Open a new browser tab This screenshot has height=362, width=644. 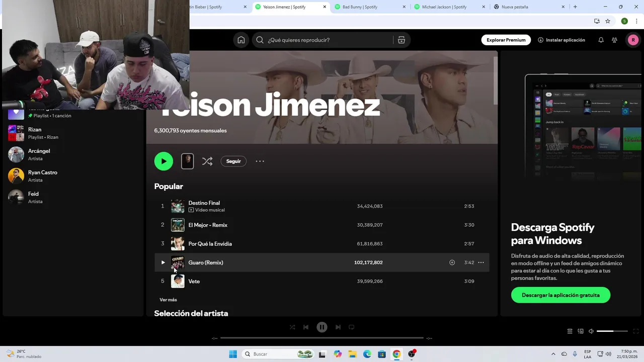pos(575,7)
